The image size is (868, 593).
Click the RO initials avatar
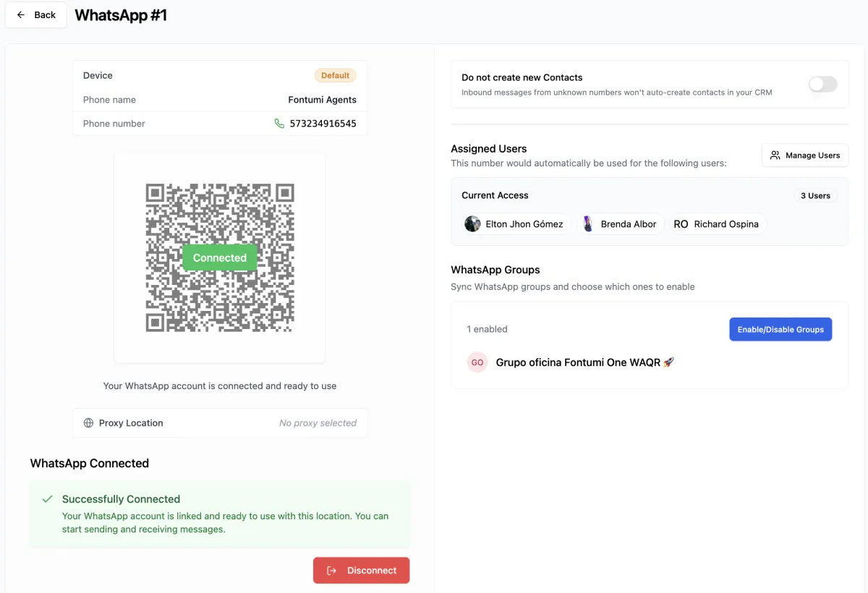point(681,224)
